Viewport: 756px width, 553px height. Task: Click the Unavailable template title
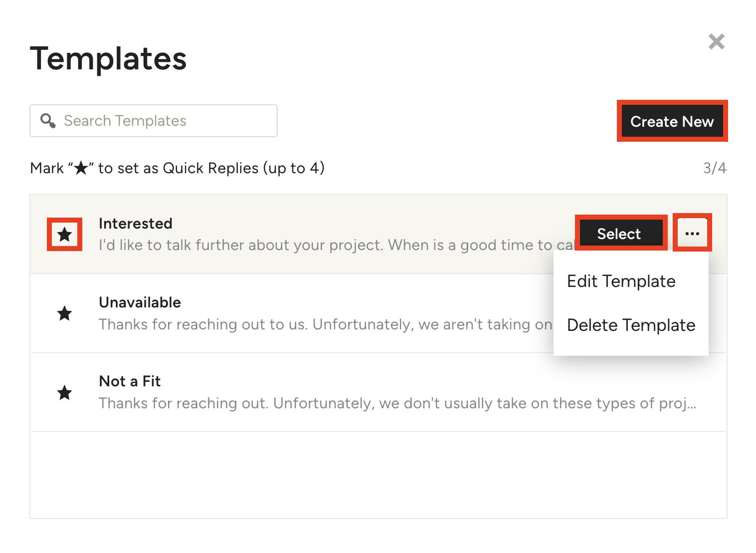(x=140, y=302)
